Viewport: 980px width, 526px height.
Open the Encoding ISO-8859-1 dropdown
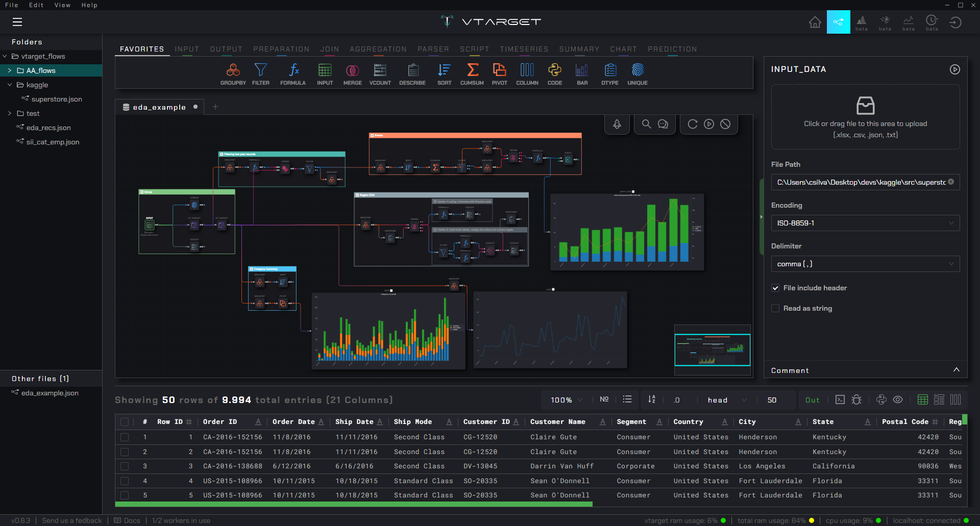[x=865, y=223]
